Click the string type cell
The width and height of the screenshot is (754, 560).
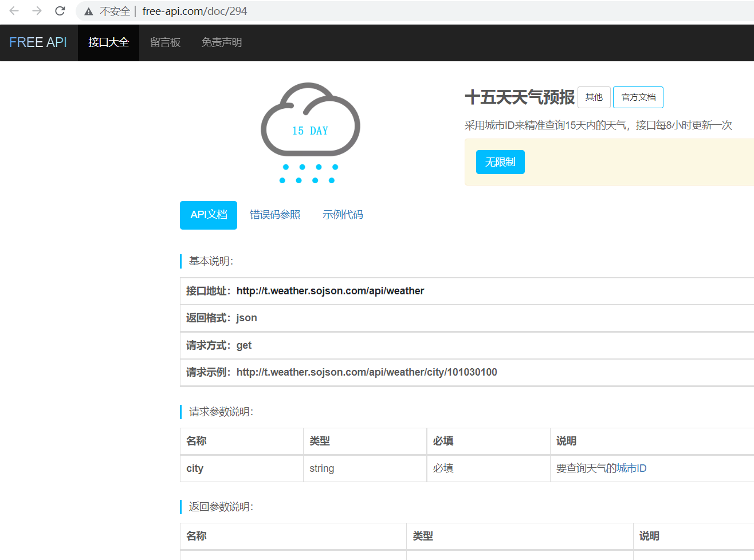365,468
